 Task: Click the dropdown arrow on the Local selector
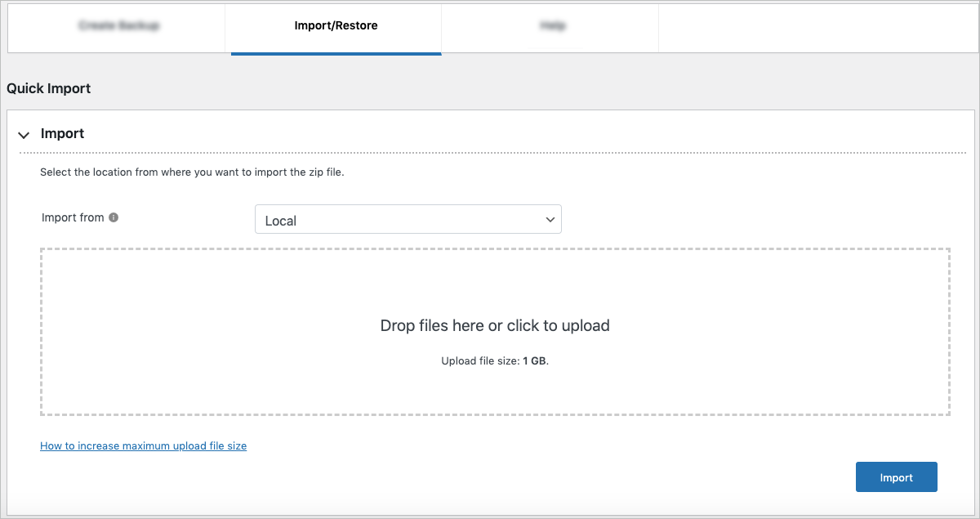[x=551, y=219]
